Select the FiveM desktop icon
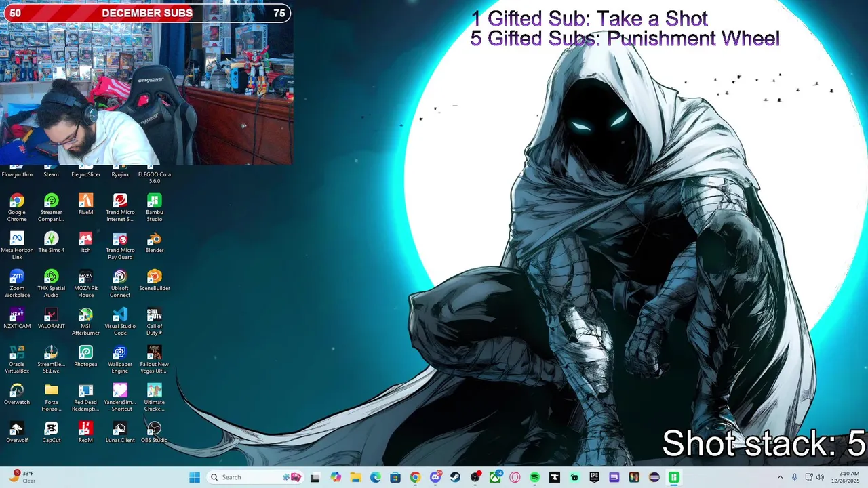Screen dimensions: 868x488 85,205
